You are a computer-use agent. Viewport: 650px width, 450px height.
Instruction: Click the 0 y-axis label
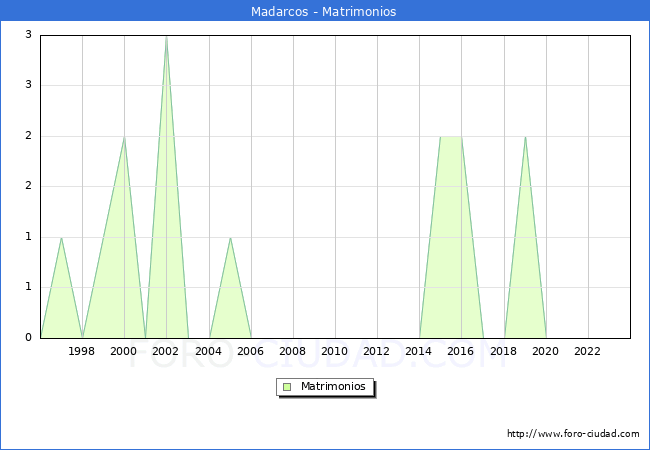(x=28, y=337)
